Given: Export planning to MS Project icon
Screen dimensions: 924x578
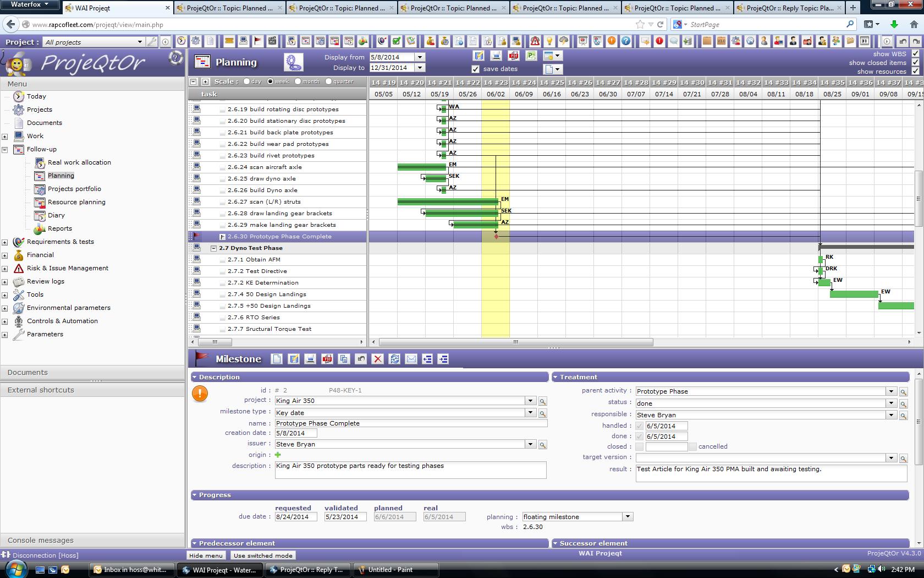Looking at the screenshot, I should point(531,56).
